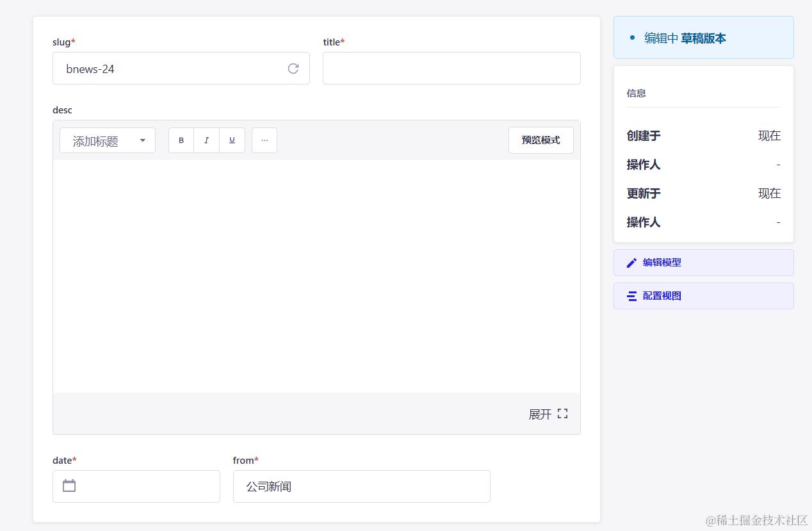Open more formatting options ellipsis button
The image size is (812, 531).
pos(264,140)
